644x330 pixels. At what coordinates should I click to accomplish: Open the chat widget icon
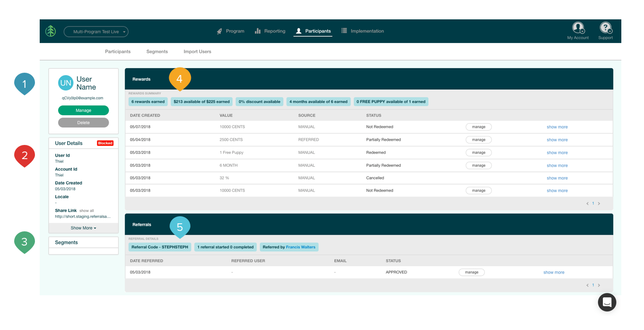tap(607, 302)
